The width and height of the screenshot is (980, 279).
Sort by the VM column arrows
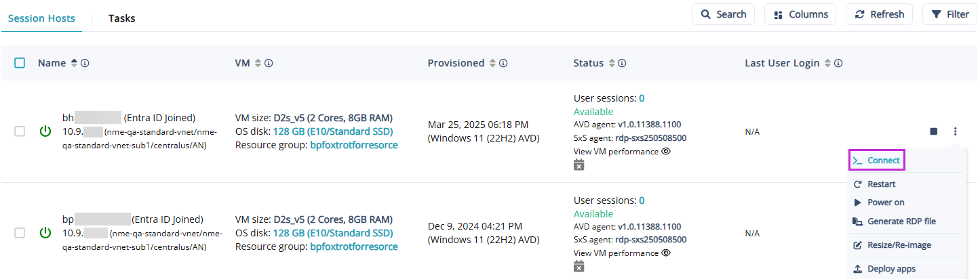click(x=258, y=63)
